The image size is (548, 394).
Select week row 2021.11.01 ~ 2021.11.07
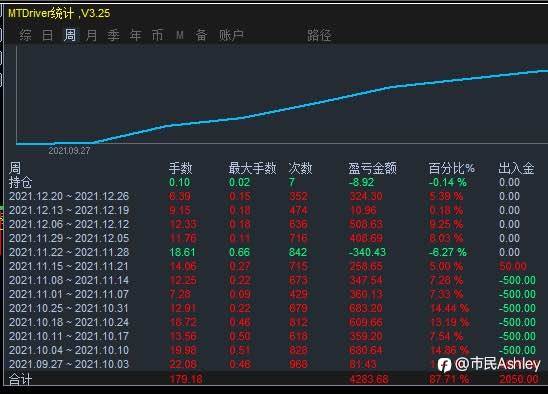click(276, 294)
